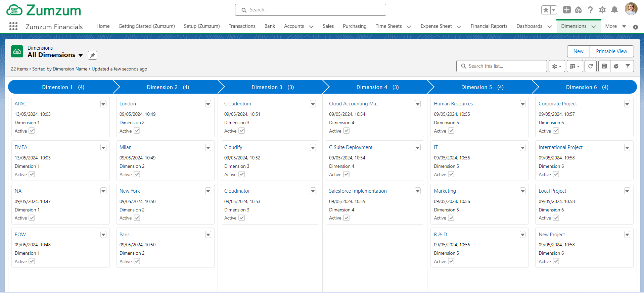Open the Cloudinator record link
The height and width of the screenshot is (293, 644).
pos(237,191)
